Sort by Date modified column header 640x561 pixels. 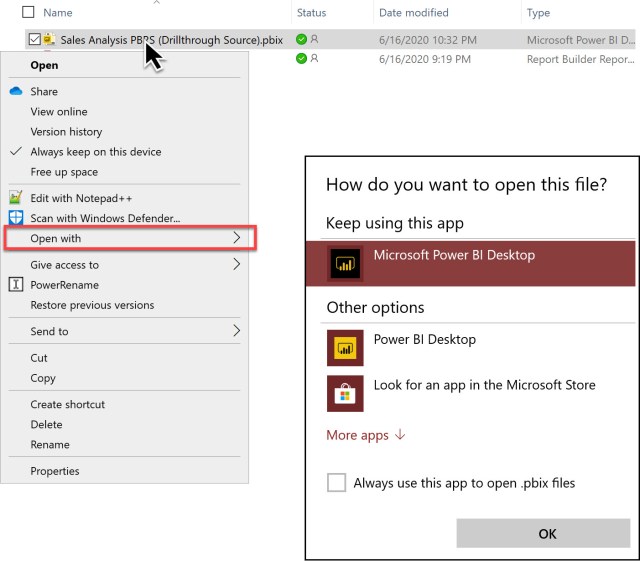click(x=413, y=13)
